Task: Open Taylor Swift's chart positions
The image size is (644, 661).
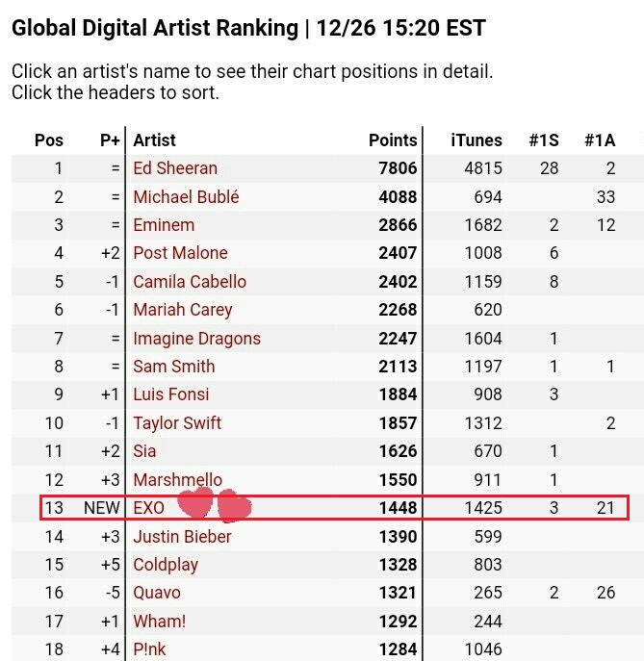Action: click(x=177, y=423)
